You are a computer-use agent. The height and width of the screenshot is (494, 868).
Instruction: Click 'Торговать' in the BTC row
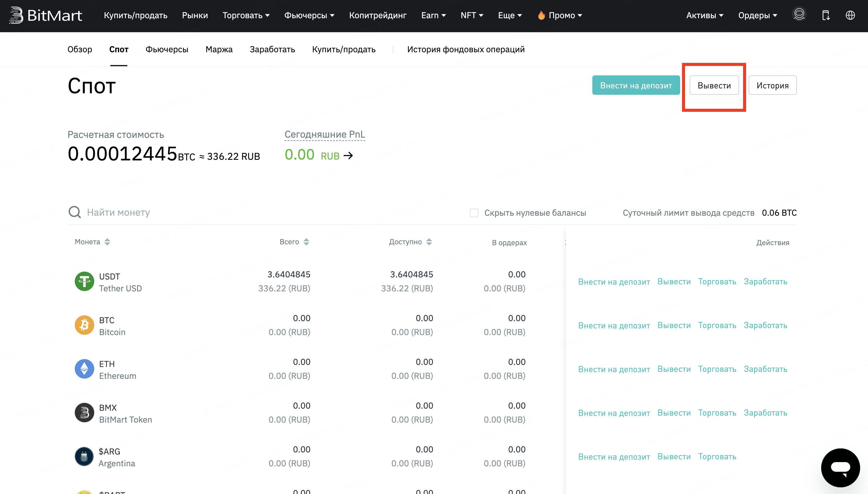pos(717,325)
